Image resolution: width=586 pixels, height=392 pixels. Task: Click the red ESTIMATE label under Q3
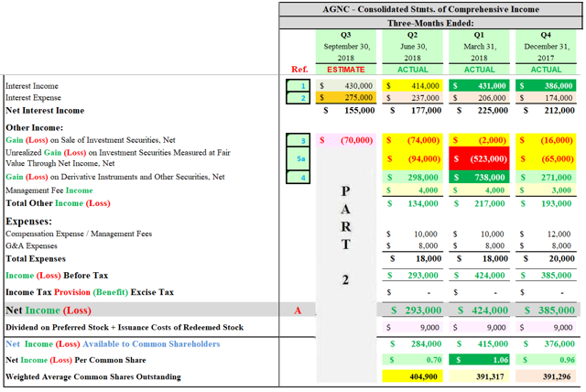(x=346, y=70)
